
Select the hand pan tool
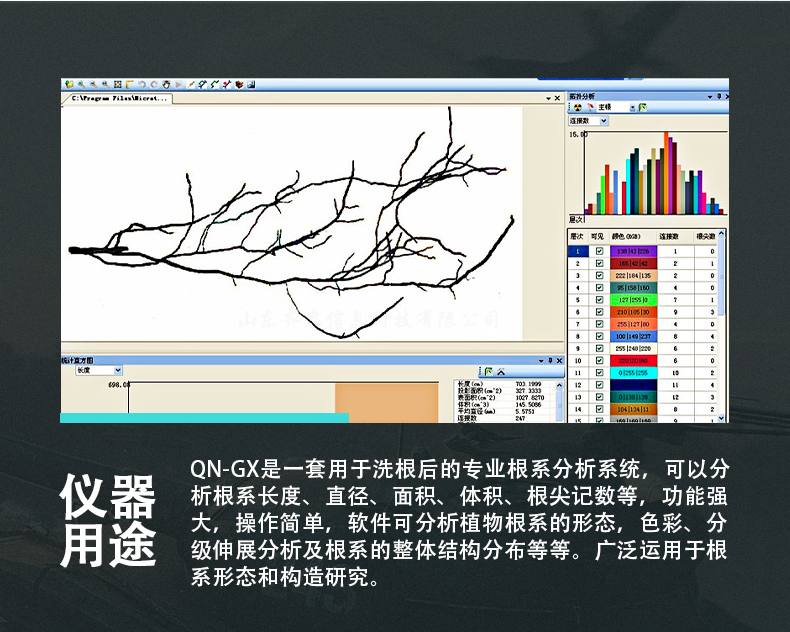pyautogui.click(x=166, y=85)
